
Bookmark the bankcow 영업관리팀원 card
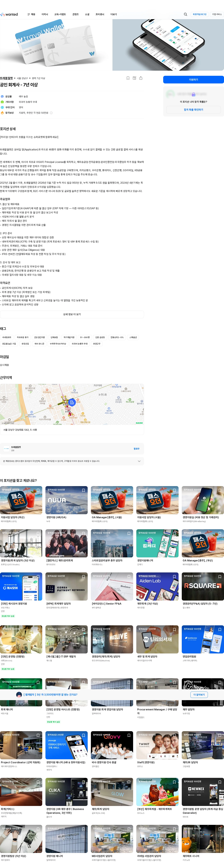[220, 629]
